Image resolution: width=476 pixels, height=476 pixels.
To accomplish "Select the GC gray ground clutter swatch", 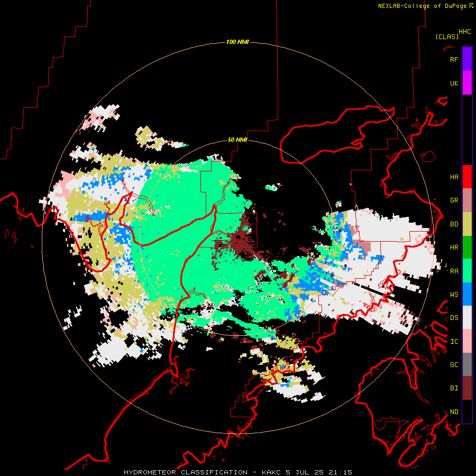I will click(x=467, y=364).
